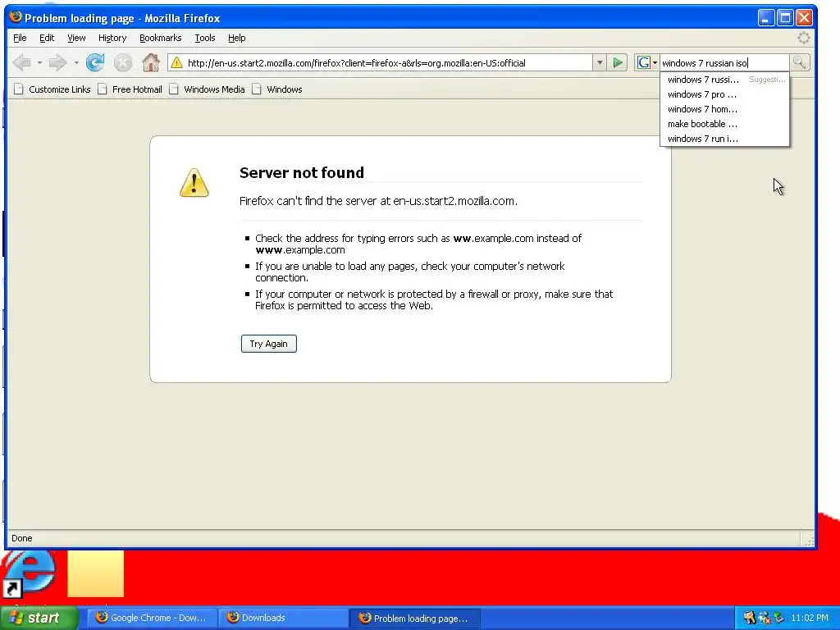
Task: Open the Bookmarks menu
Action: [x=160, y=38]
